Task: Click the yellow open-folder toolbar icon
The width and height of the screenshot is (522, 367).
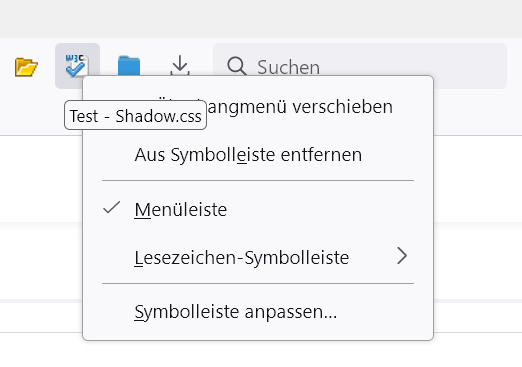Action: point(26,67)
